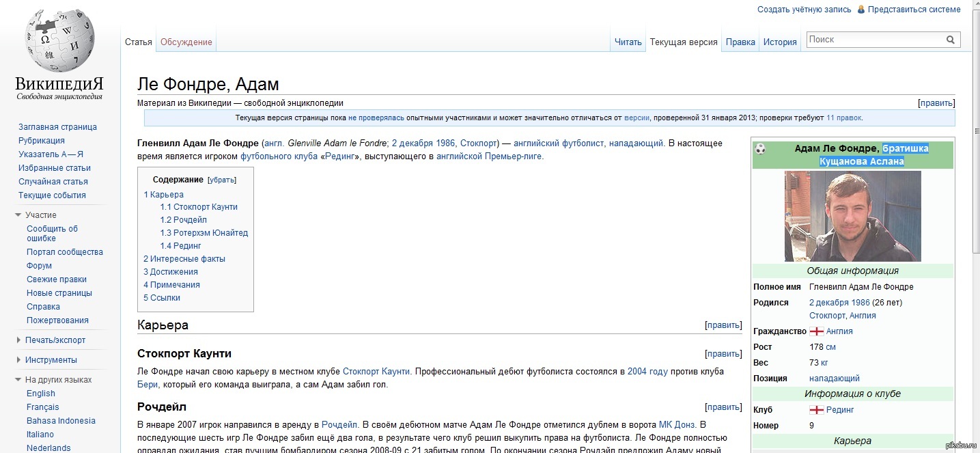Click the search magnifier icon
980x453 pixels.
click(x=950, y=40)
